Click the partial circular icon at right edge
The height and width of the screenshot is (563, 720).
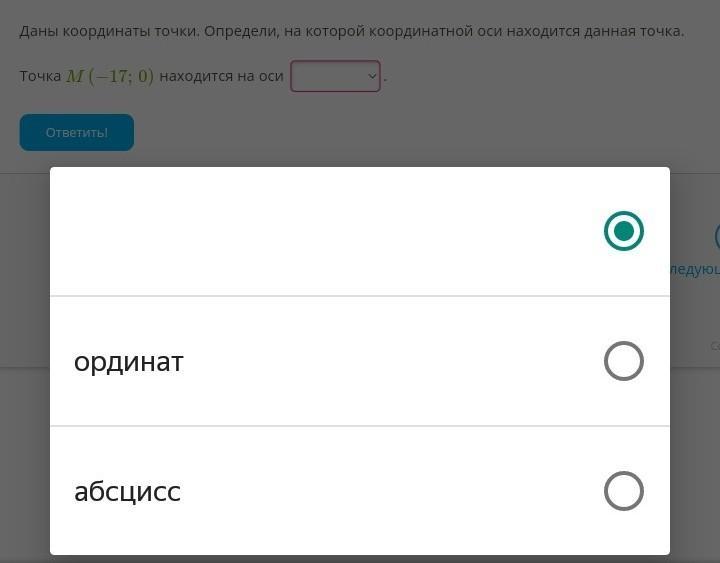click(716, 237)
